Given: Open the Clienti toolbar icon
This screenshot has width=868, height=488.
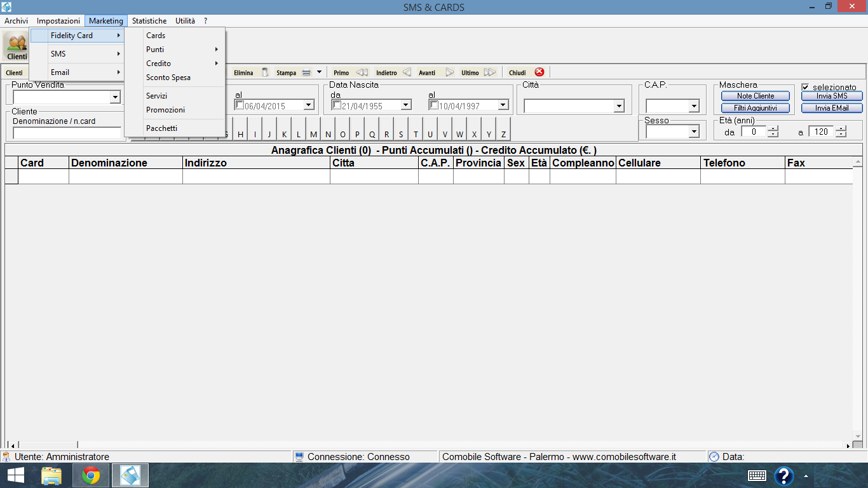Looking at the screenshot, I should click(17, 45).
